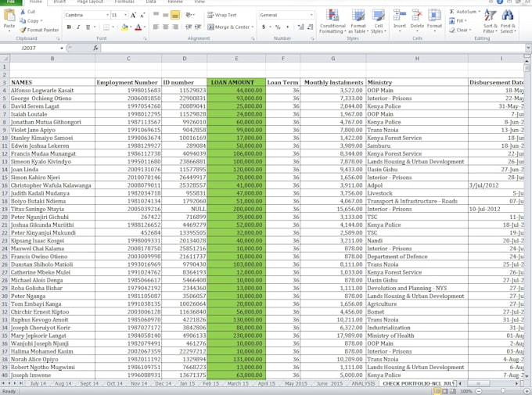532x395 pixels.
Task: Toggle center text alignment
Action: click(x=166, y=27)
